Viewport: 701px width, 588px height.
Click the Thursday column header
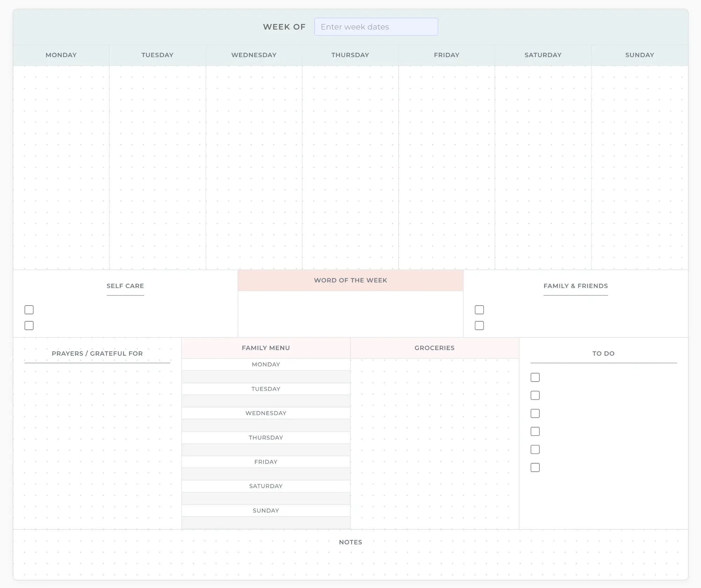[350, 55]
